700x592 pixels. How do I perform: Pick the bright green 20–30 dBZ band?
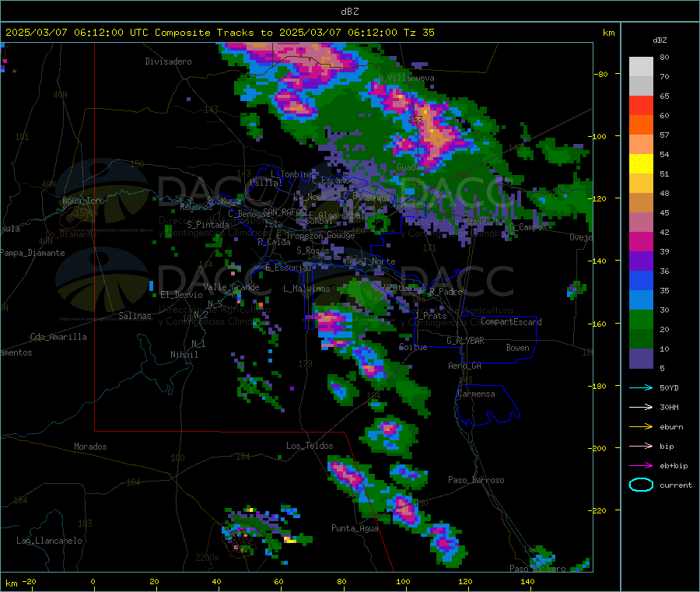(x=641, y=319)
